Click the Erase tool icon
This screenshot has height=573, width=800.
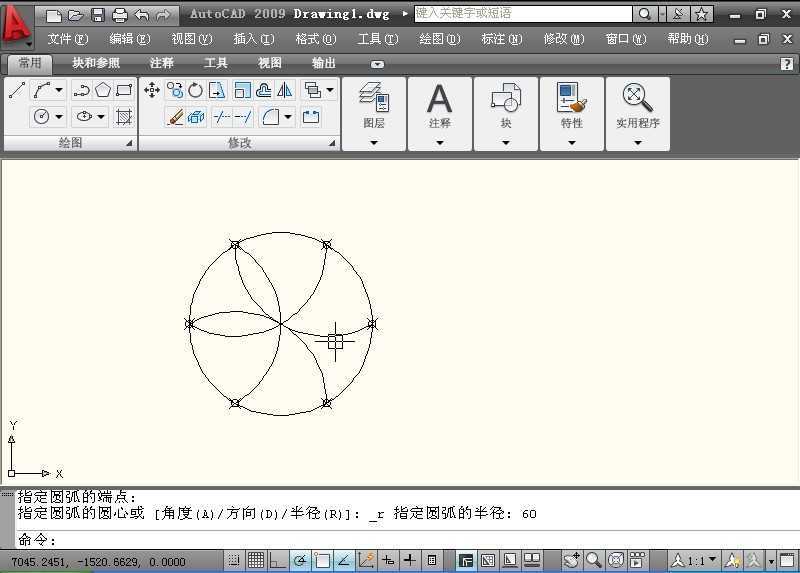[175, 117]
